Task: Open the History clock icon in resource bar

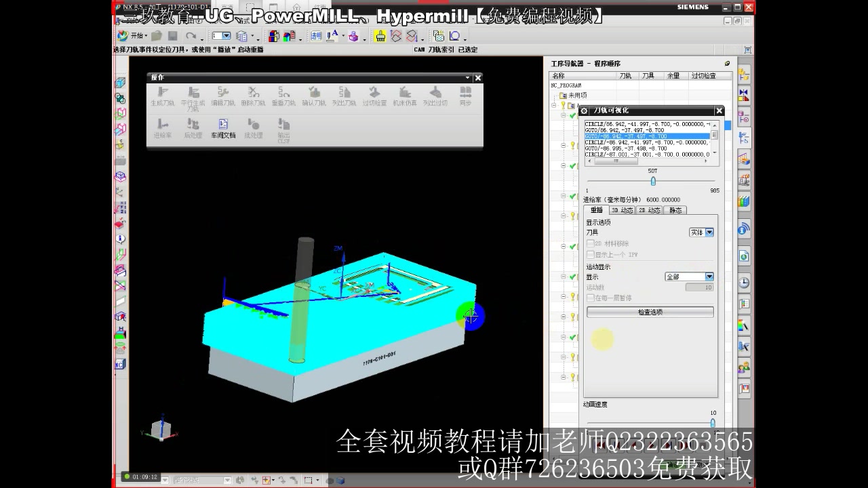Action: (x=744, y=283)
